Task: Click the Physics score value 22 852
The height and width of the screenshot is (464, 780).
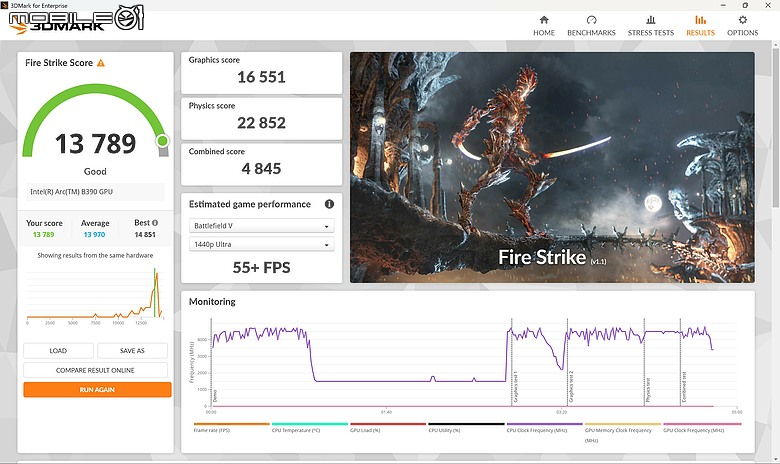Action: 261,123
